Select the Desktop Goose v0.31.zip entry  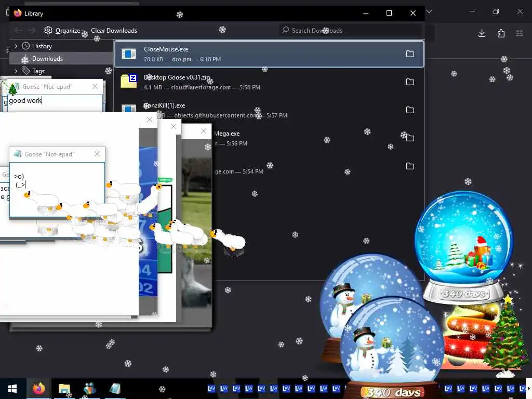coord(269,82)
